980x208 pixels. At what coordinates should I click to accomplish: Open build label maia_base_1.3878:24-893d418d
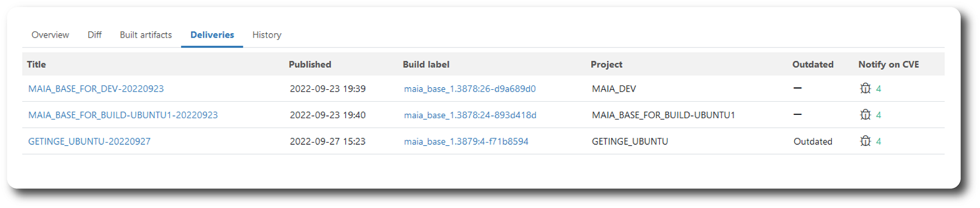470,115
